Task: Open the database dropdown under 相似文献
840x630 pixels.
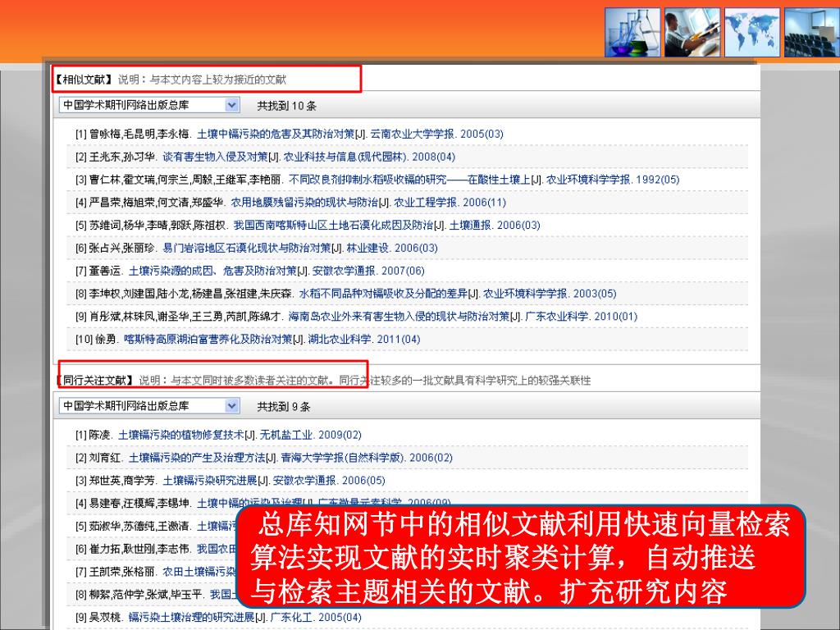Action: click(149, 105)
